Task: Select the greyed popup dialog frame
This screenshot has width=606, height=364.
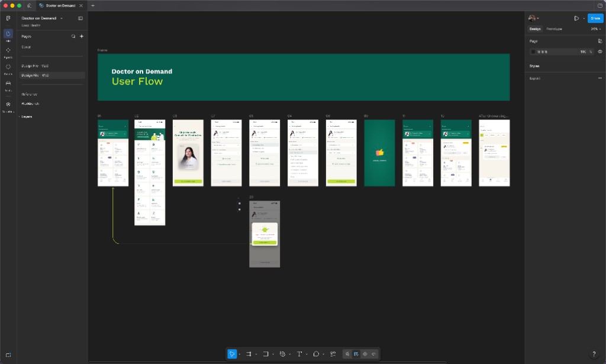Action: click(x=265, y=234)
